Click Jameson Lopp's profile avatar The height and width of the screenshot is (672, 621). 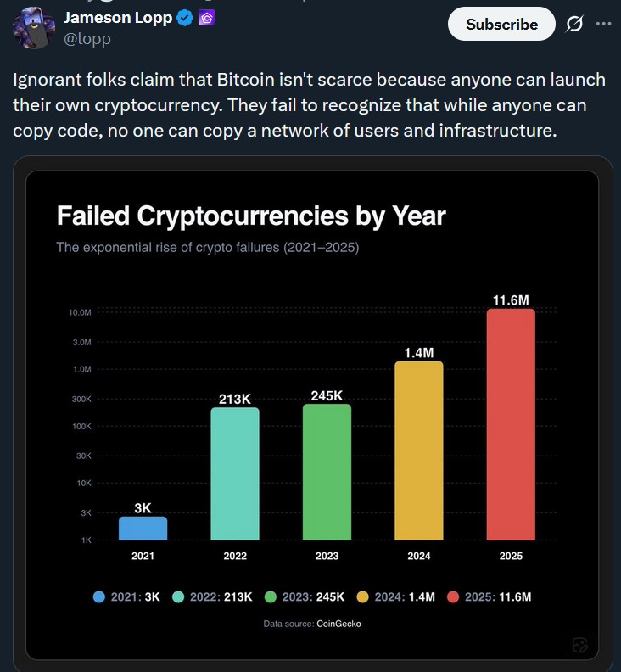34,27
